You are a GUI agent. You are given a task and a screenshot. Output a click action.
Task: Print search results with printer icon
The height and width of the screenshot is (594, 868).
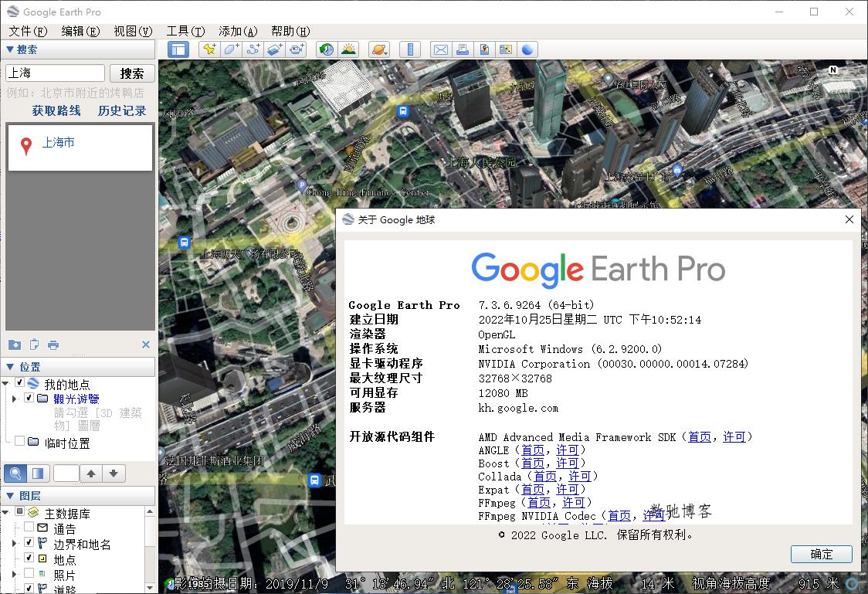pos(53,345)
